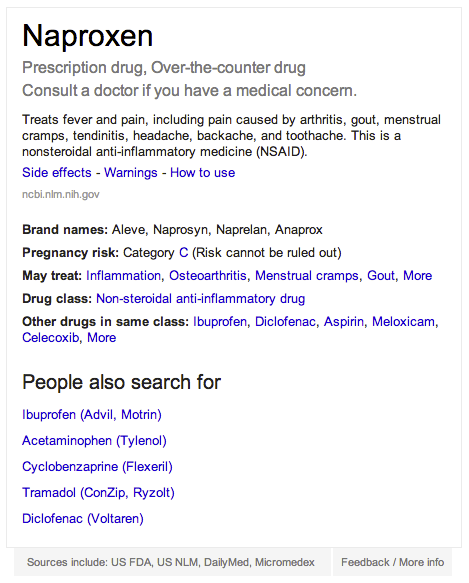This screenshot has height=583, width=469.
Task: Open the Meloxicam link
Action: (x=403, y=322)
